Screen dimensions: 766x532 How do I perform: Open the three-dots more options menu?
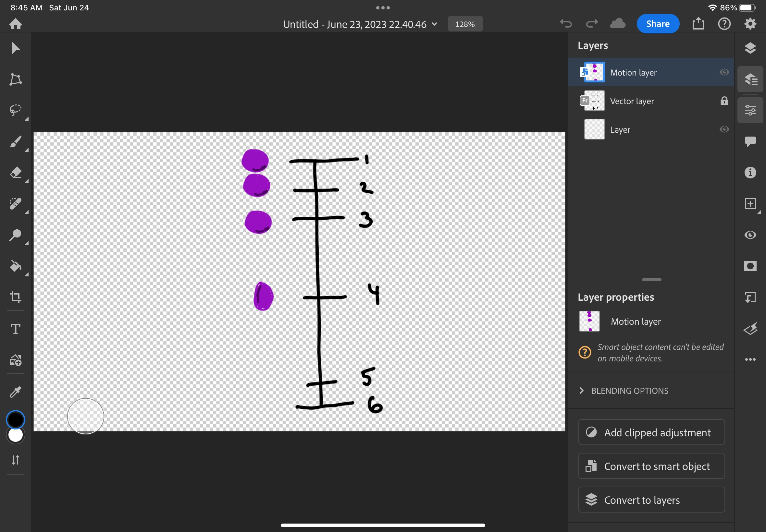pyautogui.click(x=750, y=359)
